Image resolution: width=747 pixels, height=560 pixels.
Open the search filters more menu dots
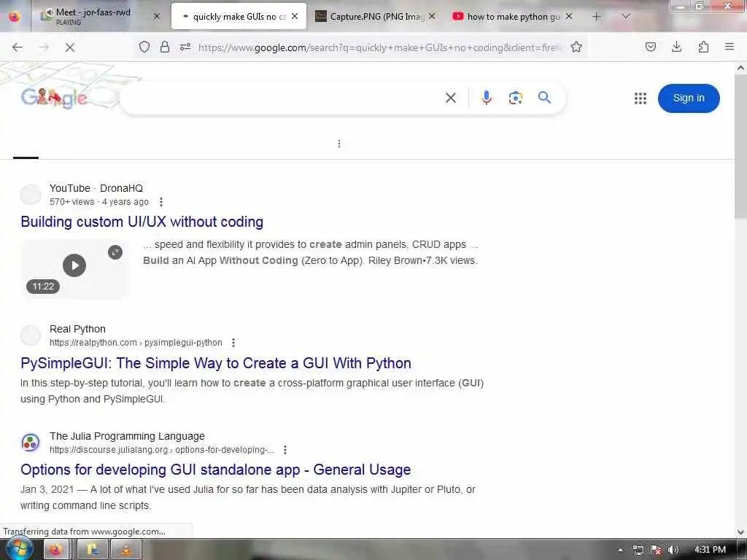[x=338, y=144]
